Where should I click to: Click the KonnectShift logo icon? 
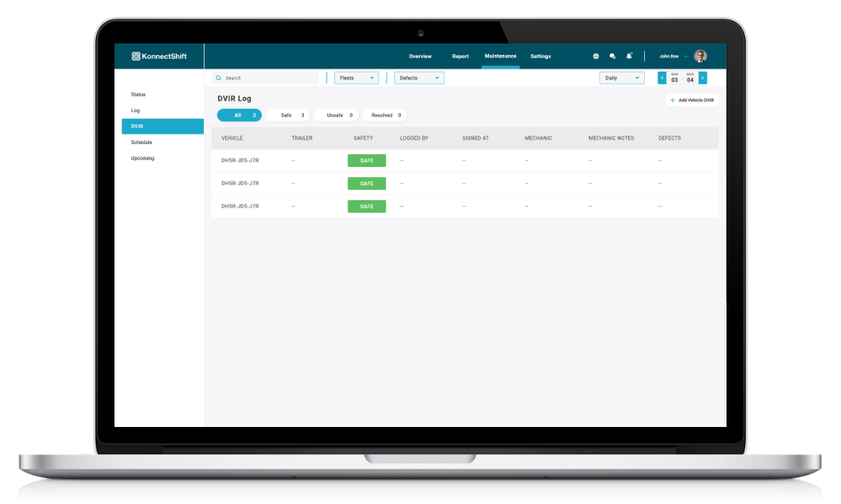point(136,56)
